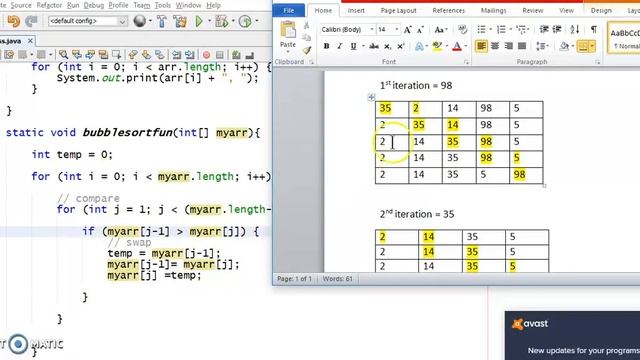Toggle Strikethrough formatting
The height and width of the screenshot is (360, 640).
coord(374,46)
